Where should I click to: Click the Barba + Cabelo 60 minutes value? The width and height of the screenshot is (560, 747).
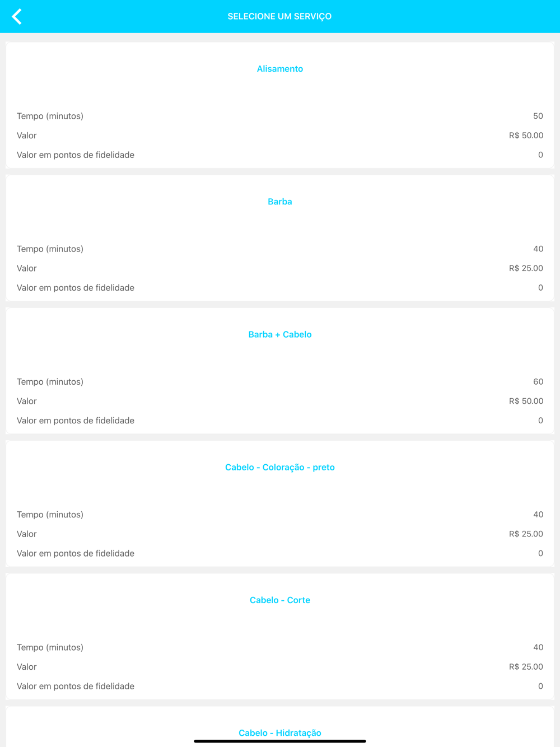(538, 382)
